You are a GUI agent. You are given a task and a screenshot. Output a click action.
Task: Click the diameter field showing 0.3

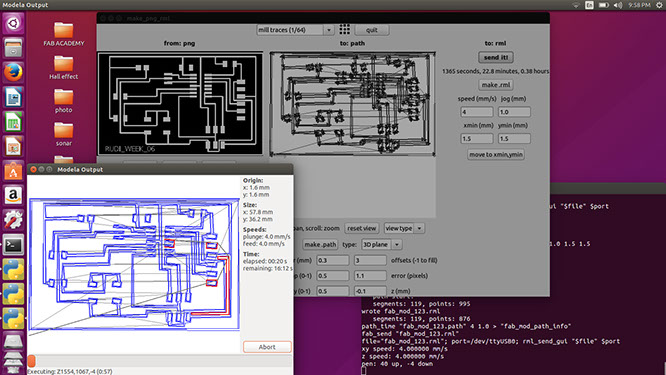tap(333, 260)
